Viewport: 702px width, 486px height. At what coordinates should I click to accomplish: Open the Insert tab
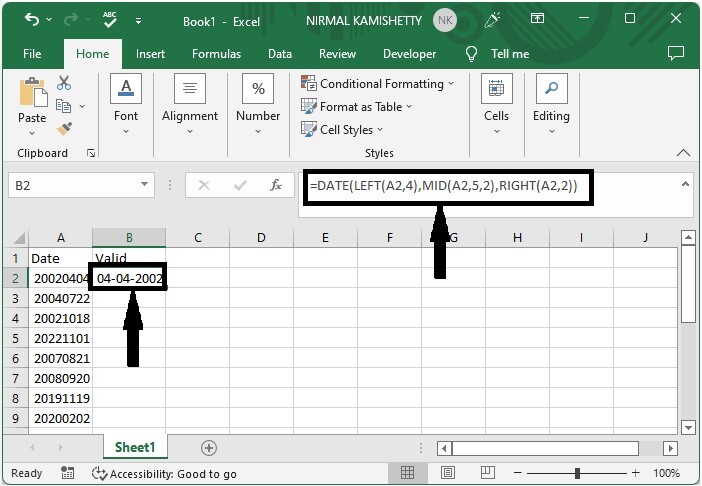[x=150, y=54]
